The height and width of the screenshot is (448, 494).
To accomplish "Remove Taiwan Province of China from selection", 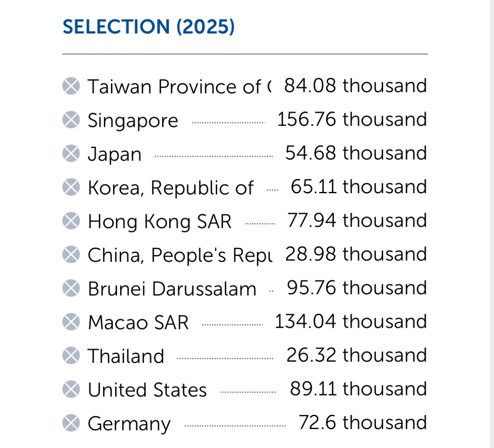I will [71, 86].
